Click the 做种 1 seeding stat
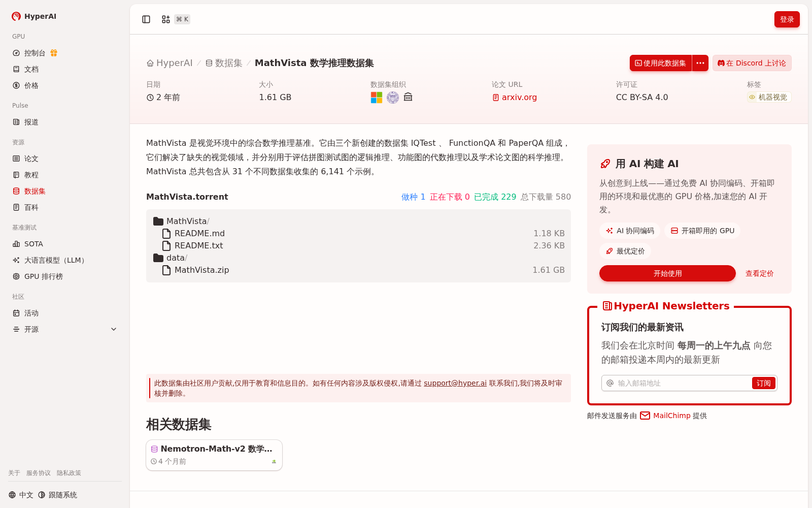This screenshot has width=812, height=508. (413, 197)
